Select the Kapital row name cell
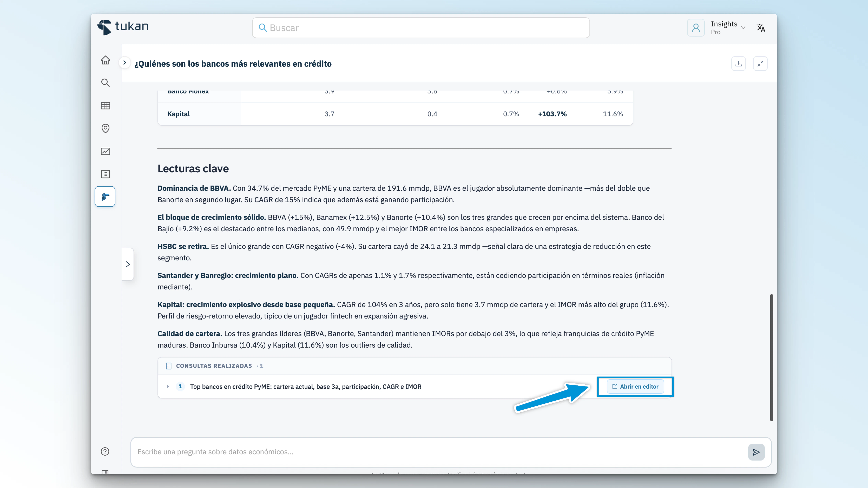This screenshot has height=488, width=868. [179, 114]
